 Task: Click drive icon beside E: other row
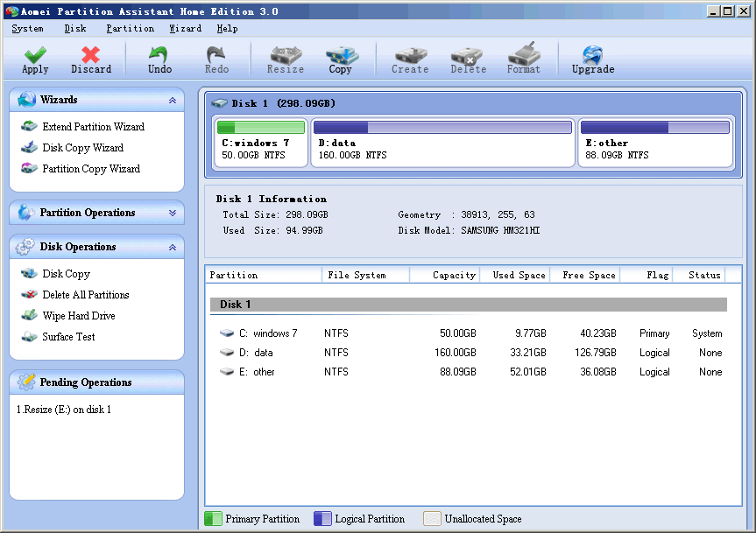[x=227, y=371]
